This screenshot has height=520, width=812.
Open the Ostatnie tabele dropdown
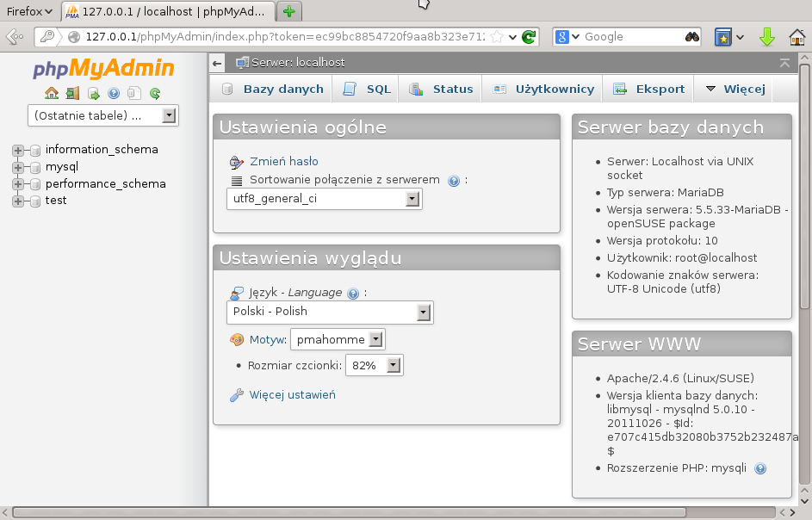102,115
